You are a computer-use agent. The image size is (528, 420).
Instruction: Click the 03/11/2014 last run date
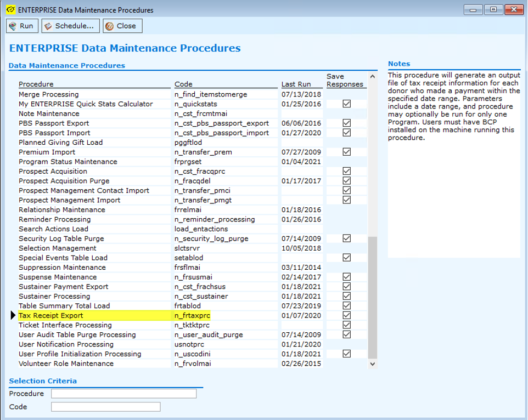pyautogui.click(x=301, y=268)
